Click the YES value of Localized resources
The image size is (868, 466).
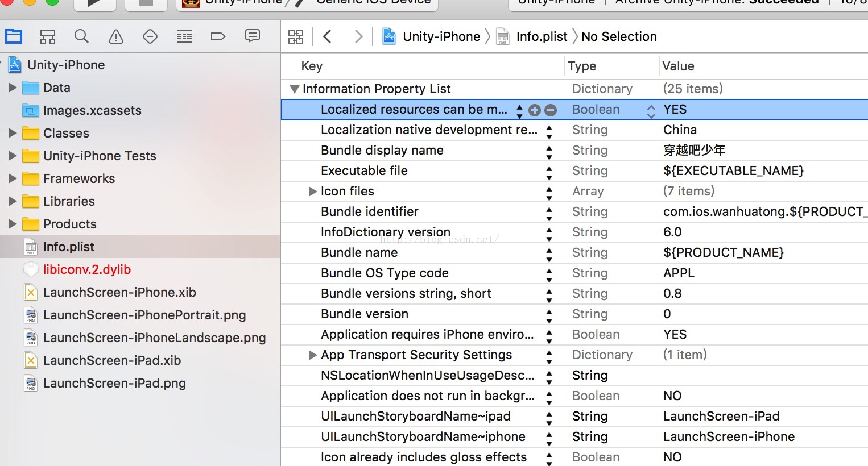pyautogui.click(x=675, y=110)
